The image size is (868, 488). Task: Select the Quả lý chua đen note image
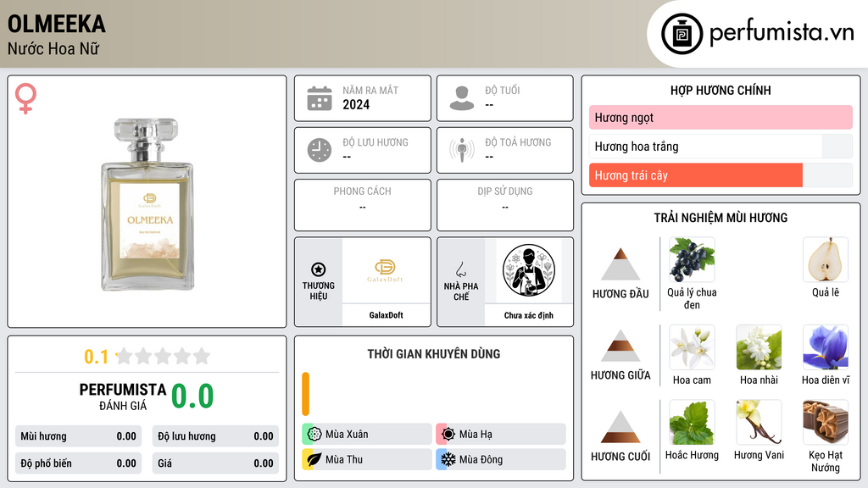coord(692,259)
